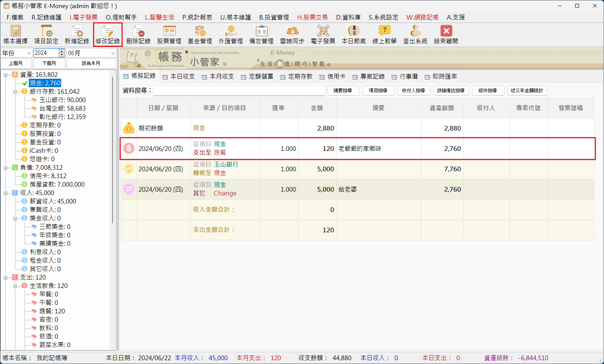Viewport: 604px width, 364px height.
Task: Open the 年份 period type dropdown
Action: pos(17,53)
